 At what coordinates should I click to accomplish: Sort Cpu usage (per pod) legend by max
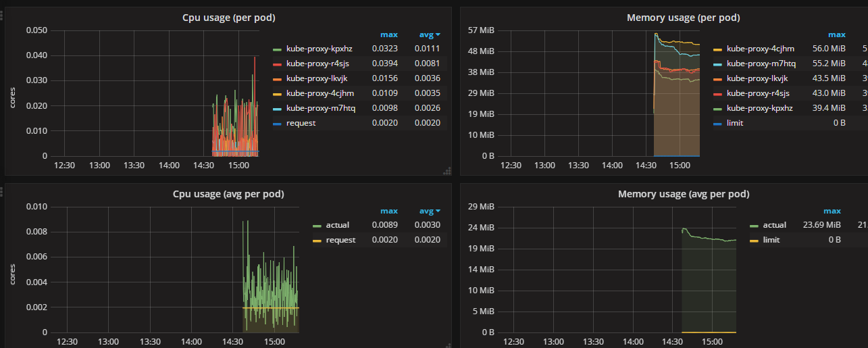tap(389, 34)
